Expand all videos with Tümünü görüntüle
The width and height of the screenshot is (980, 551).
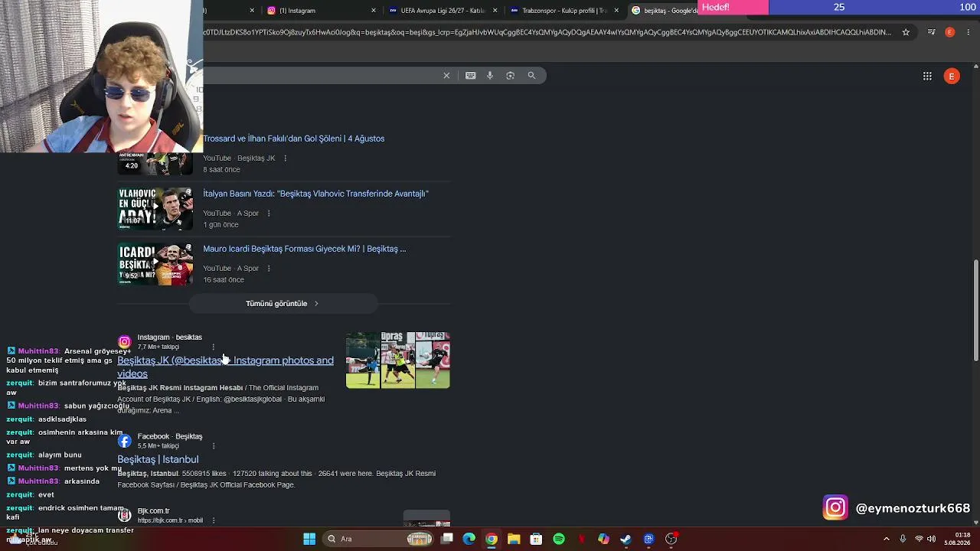click(x=283, y=304)
